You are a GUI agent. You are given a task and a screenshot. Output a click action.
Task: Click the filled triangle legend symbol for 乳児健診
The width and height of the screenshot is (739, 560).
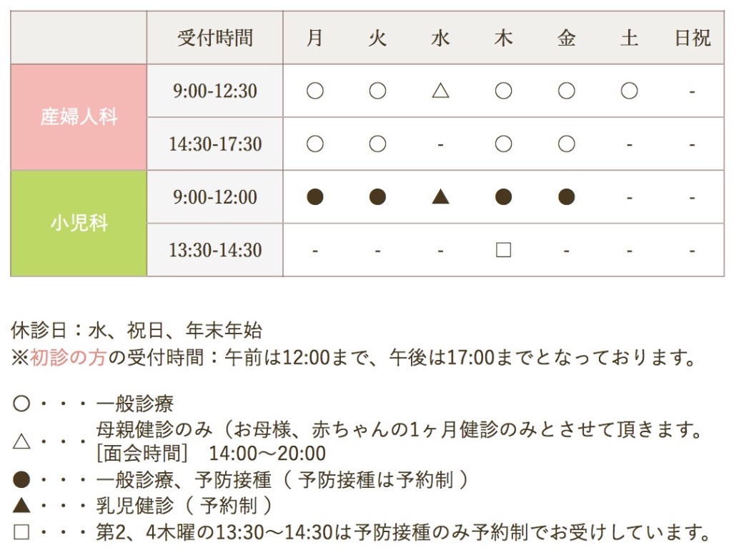click(x=21, y=506)
